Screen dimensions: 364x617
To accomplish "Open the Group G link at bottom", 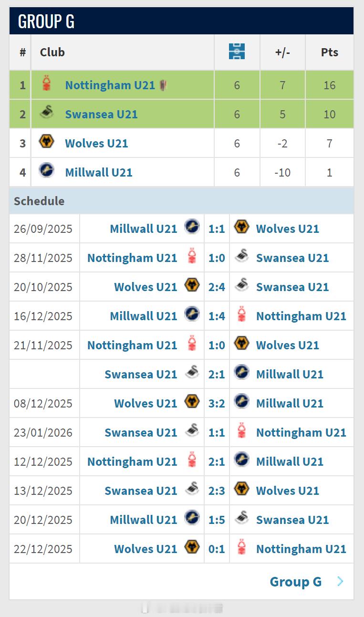I will 296,582.
